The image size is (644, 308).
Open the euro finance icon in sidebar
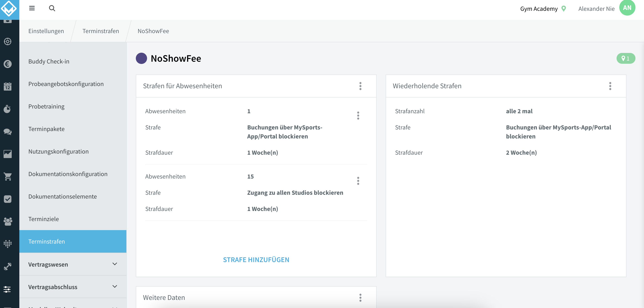coord(8,64)
